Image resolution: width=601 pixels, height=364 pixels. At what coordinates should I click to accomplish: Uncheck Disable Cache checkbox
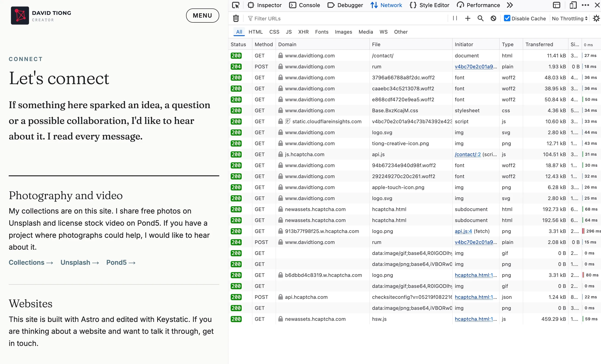507,18
